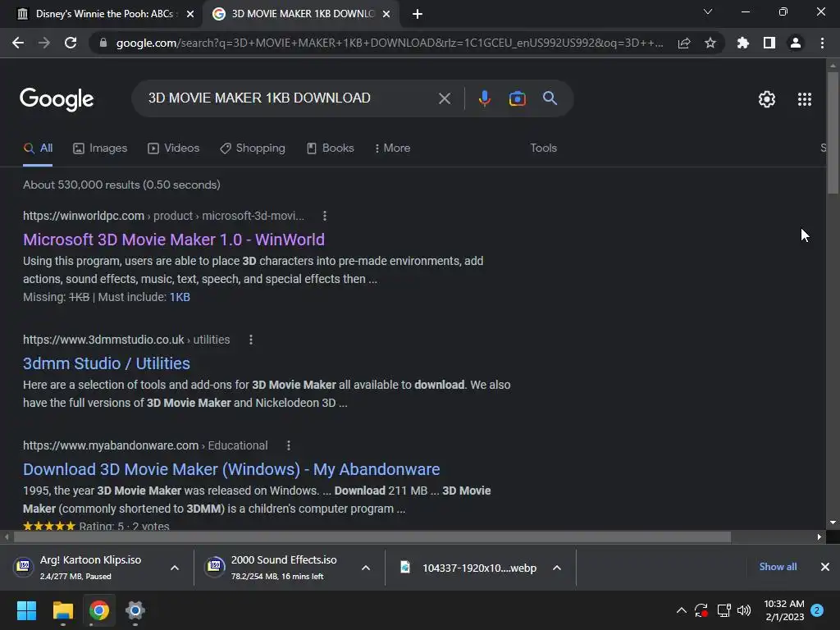Open the Chrome profile menu
840x630 pixels.
point(796,43)
